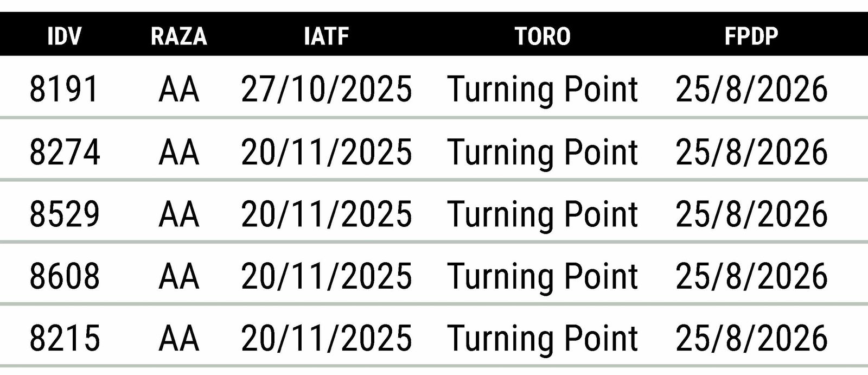Click the AA breed in row 8215
The width and height of the screenshot is (868, 375).
(x=179, y=338)
